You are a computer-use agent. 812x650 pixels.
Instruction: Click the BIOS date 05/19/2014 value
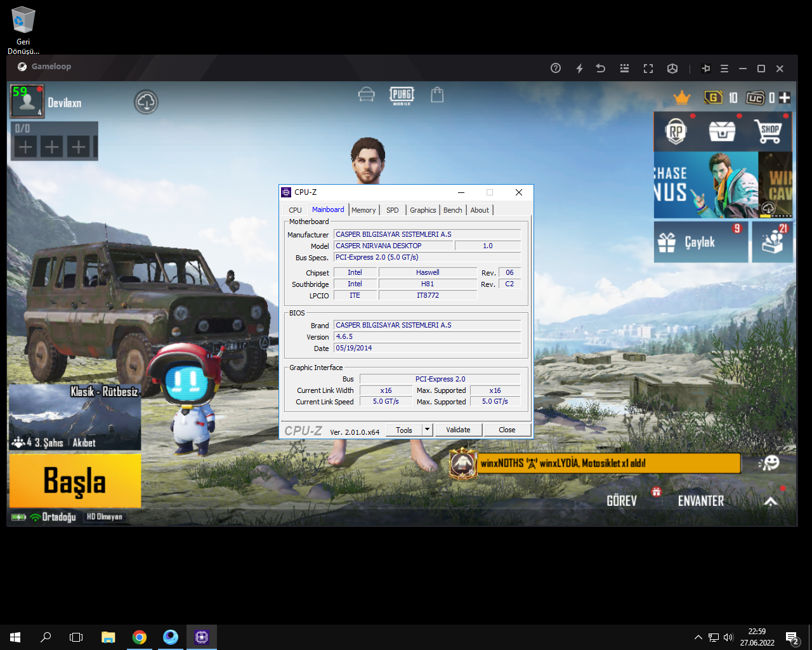[x=427, y=348]
